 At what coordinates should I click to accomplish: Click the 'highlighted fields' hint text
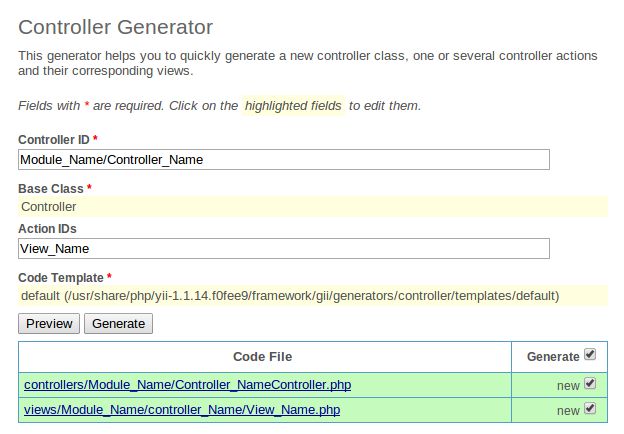293,106
